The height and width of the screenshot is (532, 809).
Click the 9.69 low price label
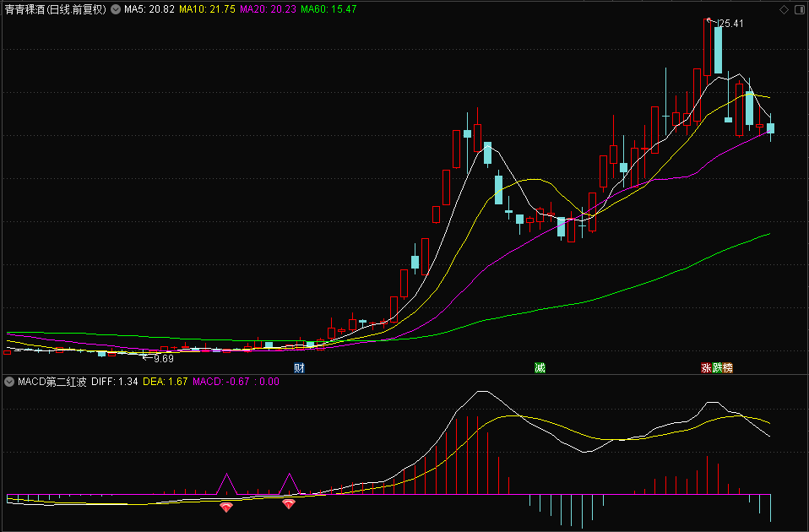pyautogui.click(x=164, y=359)
